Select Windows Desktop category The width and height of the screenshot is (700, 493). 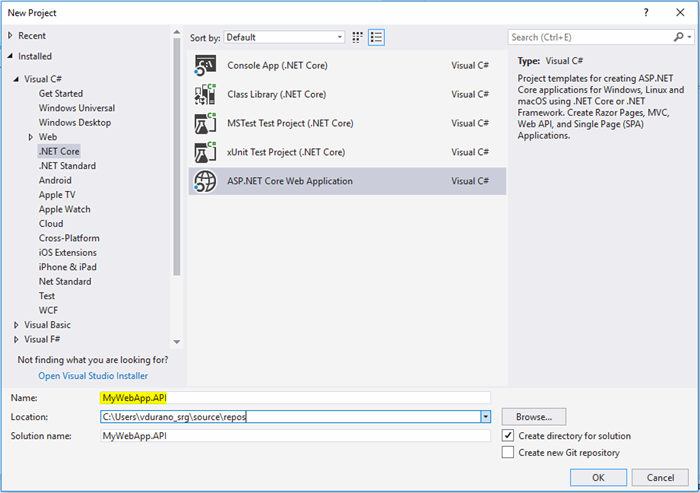point(75,122)
